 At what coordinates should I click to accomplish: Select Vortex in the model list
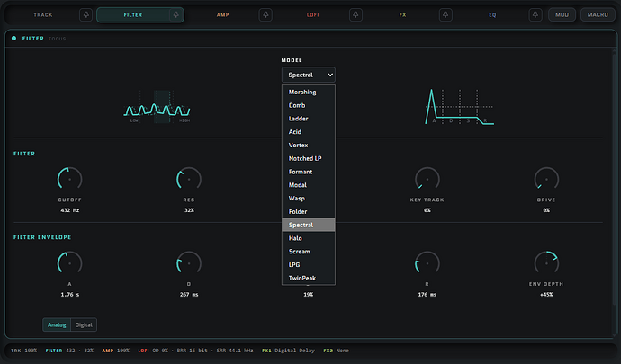pyautogui.click(x=309, y=146)
